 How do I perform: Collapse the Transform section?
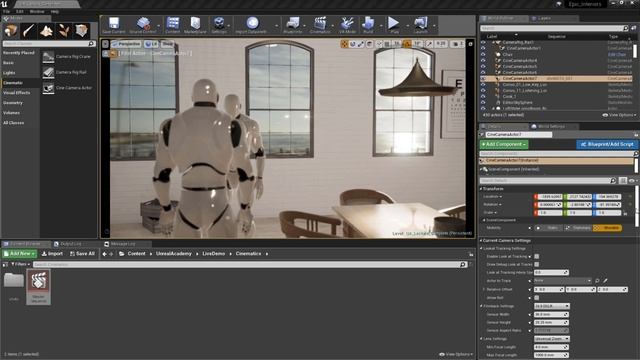481,189
